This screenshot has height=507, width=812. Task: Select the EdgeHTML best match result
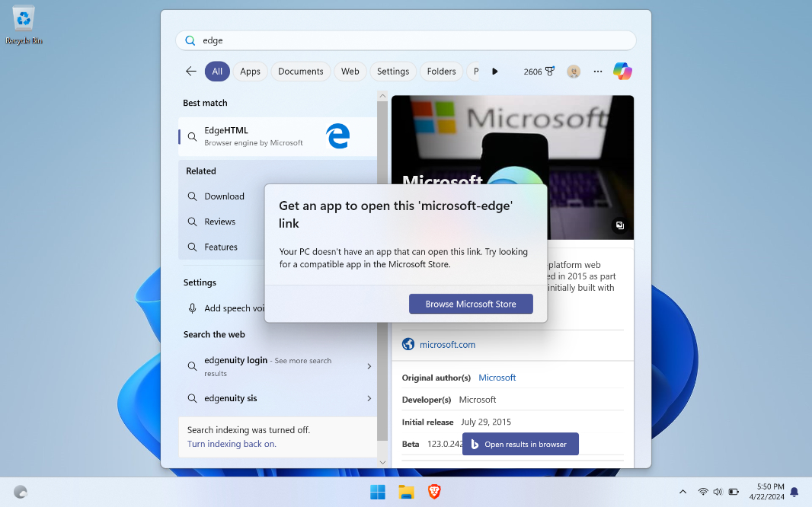coord(277,136)
